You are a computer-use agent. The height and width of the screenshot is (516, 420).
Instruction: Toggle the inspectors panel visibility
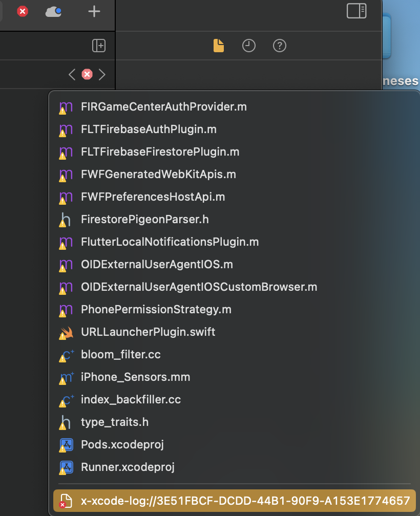tap(356, 11)
